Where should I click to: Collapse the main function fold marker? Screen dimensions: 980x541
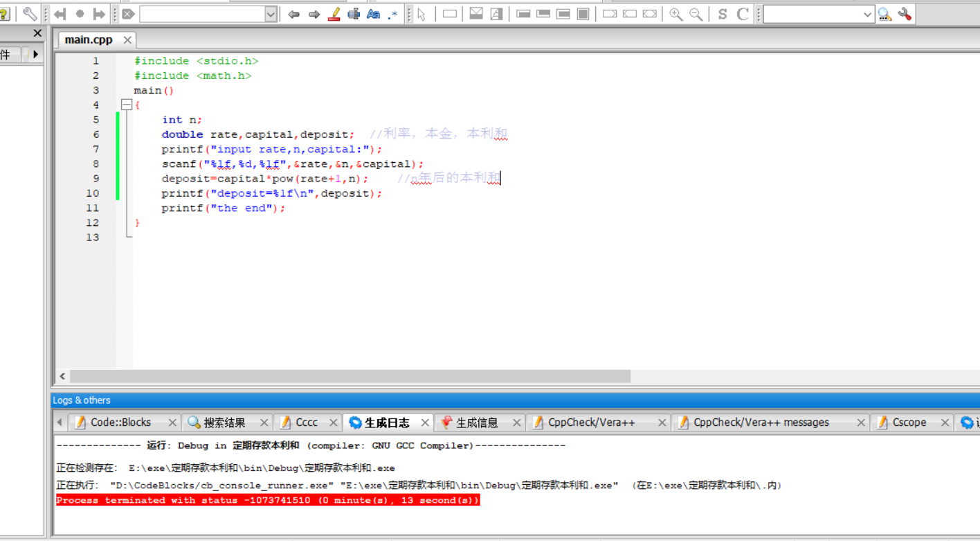click(x=127, y=105)
